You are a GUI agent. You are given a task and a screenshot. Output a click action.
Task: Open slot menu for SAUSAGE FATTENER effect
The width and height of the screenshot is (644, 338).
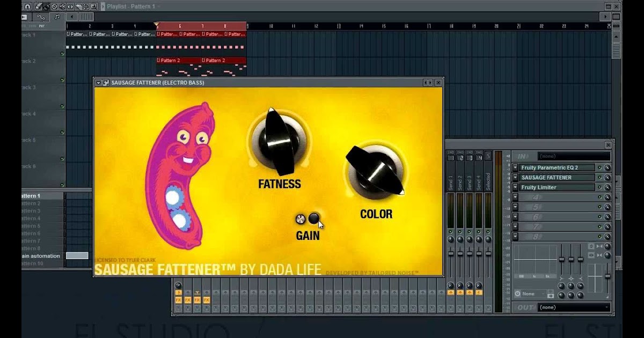click(x=516, y=177)
